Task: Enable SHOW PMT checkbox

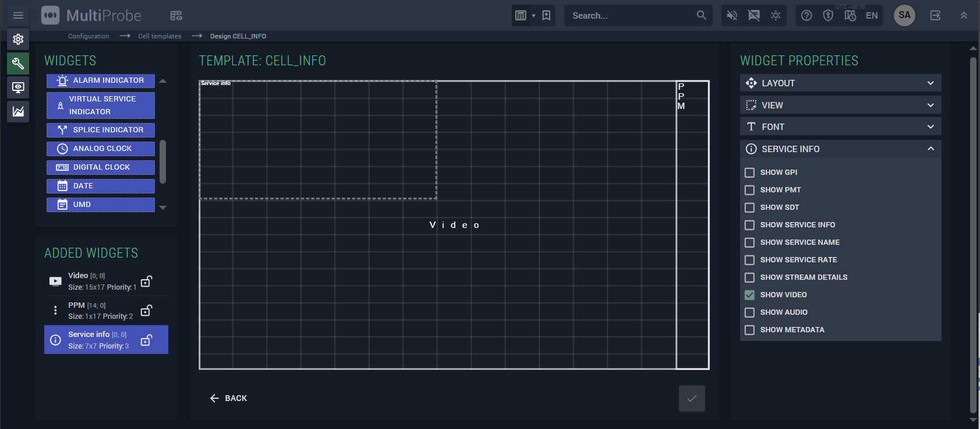Action: click(x=749, y=190)
